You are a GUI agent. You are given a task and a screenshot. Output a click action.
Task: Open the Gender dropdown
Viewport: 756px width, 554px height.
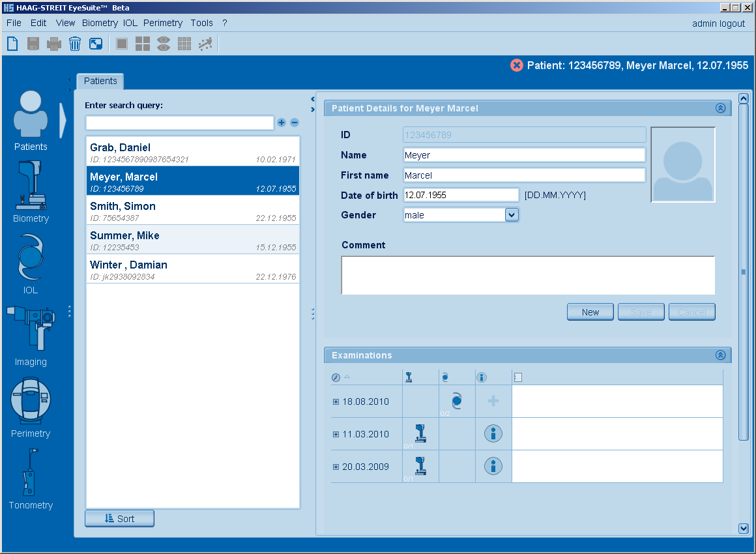pos(512,214)
